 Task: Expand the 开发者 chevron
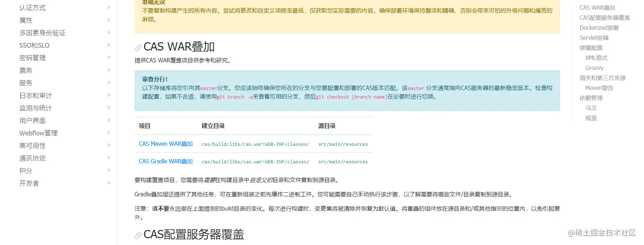coord(109,183)
